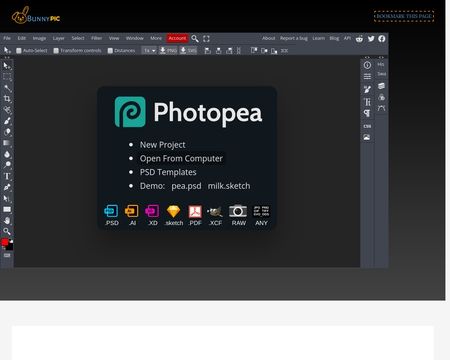The width and height of the screenshot is (450, 360).
Task: Enable the Auto-Select checkbox
Action: [19, 51]
